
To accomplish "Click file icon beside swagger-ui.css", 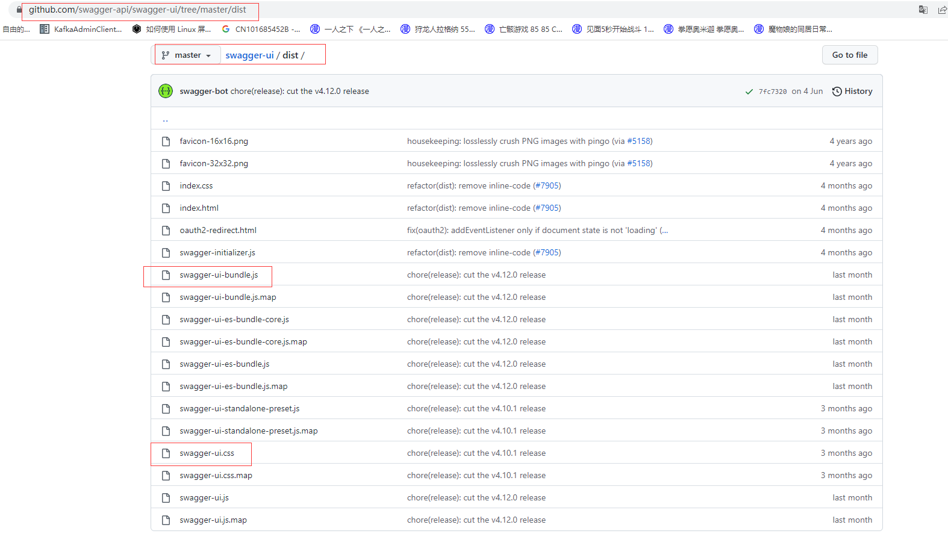I will 166,453.
